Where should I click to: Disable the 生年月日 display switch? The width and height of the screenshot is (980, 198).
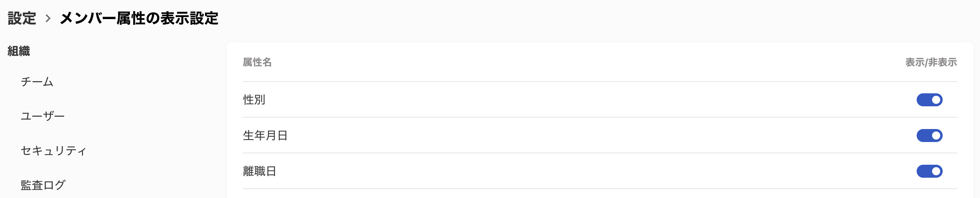(929, 136)
